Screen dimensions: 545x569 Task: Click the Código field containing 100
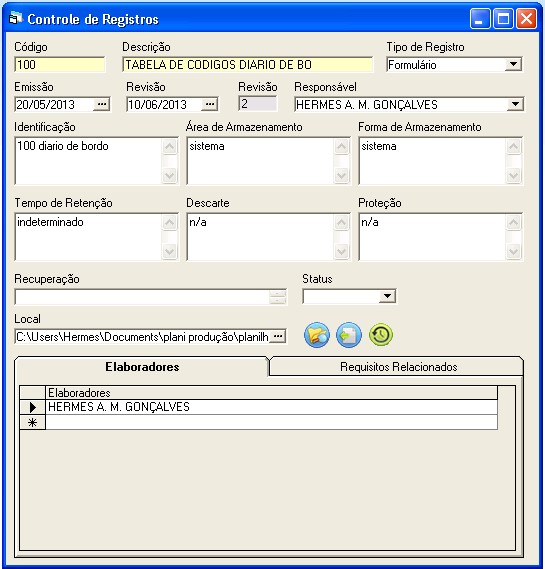[x=60, y=65]
